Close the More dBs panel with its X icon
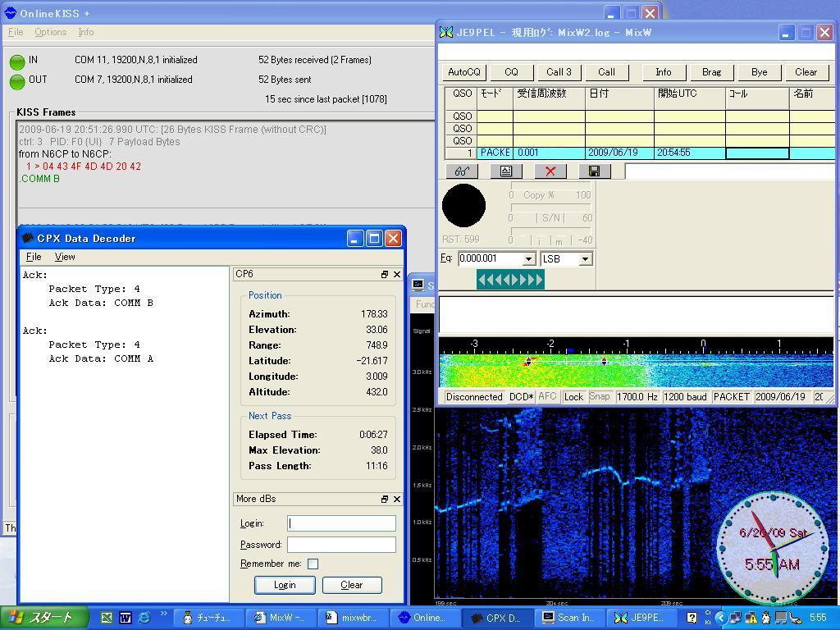840x630 pixels. click(397, 500)
